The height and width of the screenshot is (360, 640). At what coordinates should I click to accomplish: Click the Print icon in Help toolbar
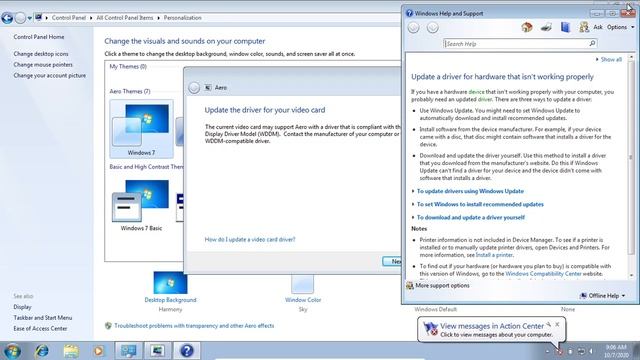546,27
